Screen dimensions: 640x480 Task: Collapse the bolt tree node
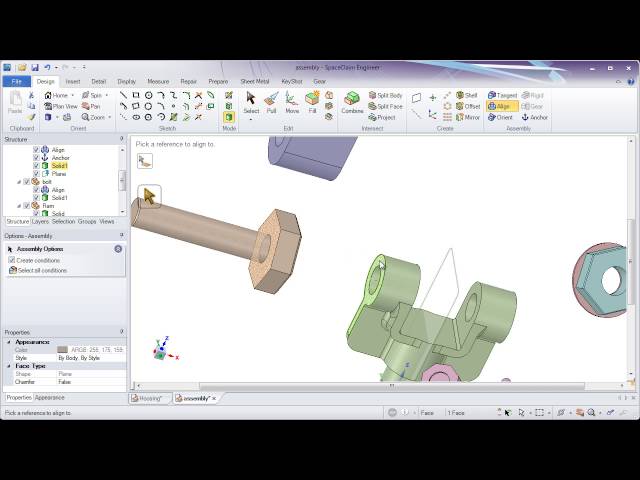[19, 182]
